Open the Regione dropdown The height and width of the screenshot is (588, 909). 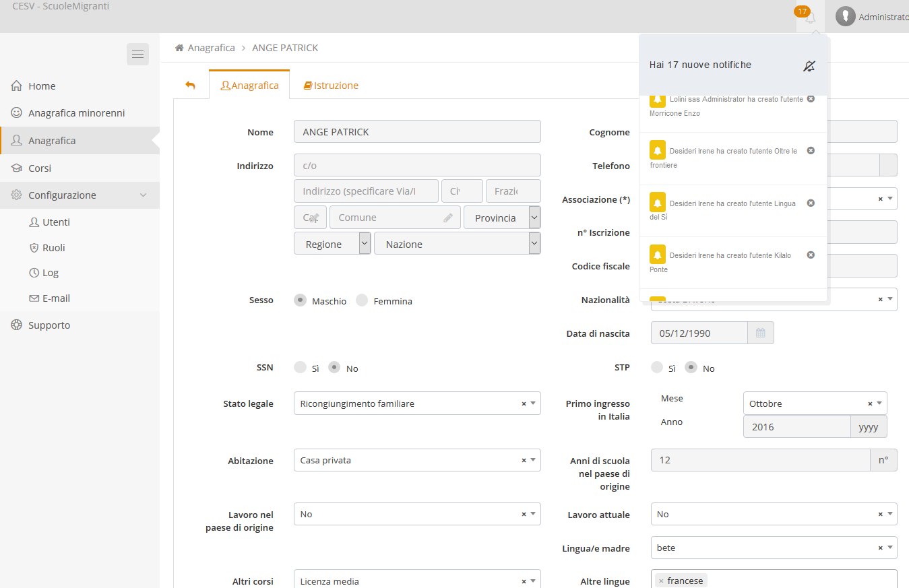point(333,243)
